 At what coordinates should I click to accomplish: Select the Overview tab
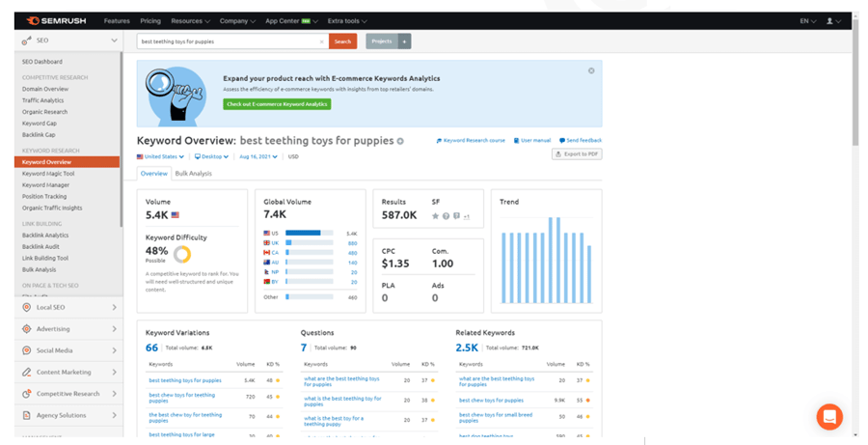154,174
